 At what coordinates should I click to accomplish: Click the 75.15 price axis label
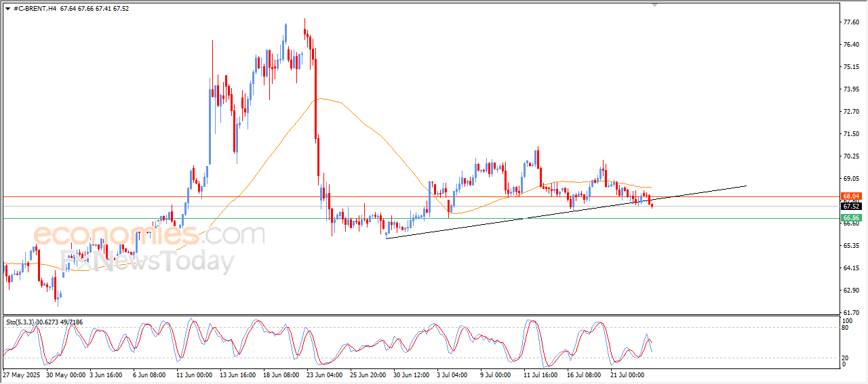pos(851,67)
